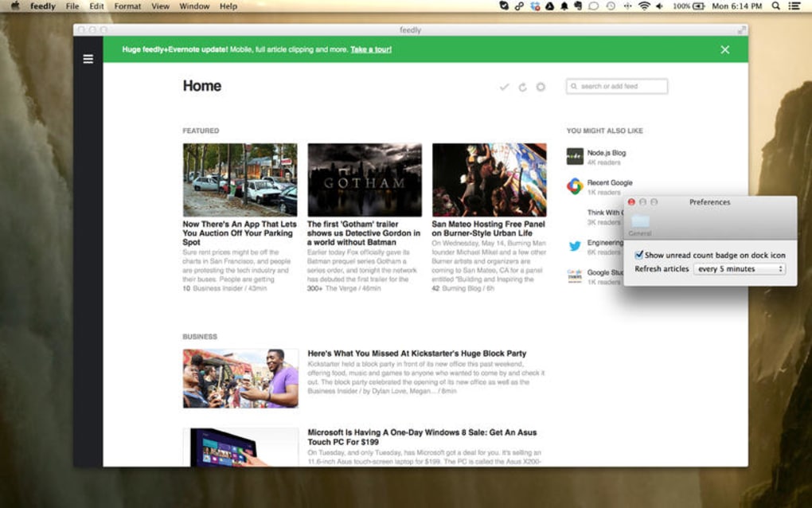The image size is (812, 508).
Task: Open the Window menu
Action: click(x=194, y=6)
